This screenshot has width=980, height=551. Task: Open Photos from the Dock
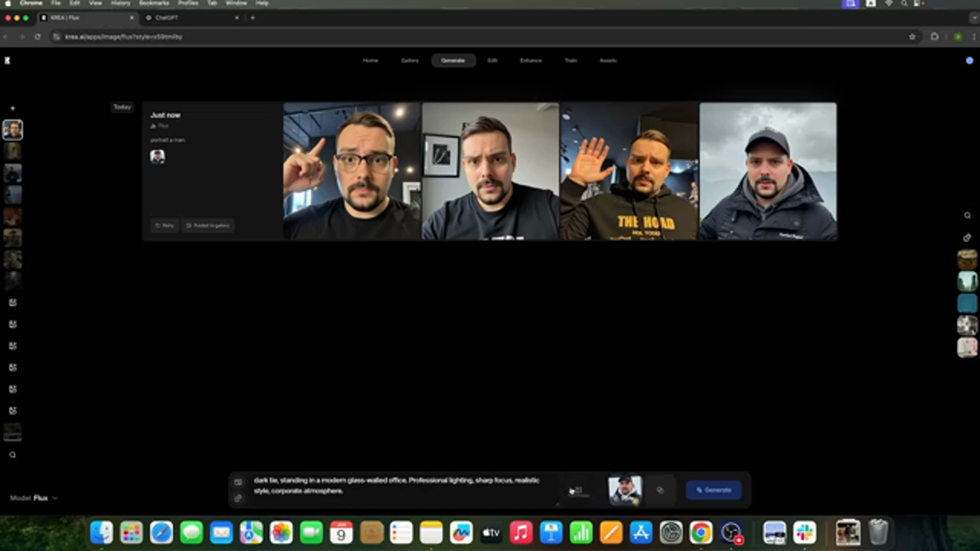tap(281, 532)
